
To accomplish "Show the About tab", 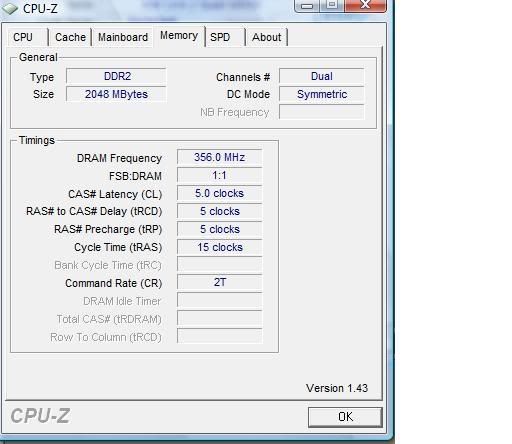I will pos(267,37).
